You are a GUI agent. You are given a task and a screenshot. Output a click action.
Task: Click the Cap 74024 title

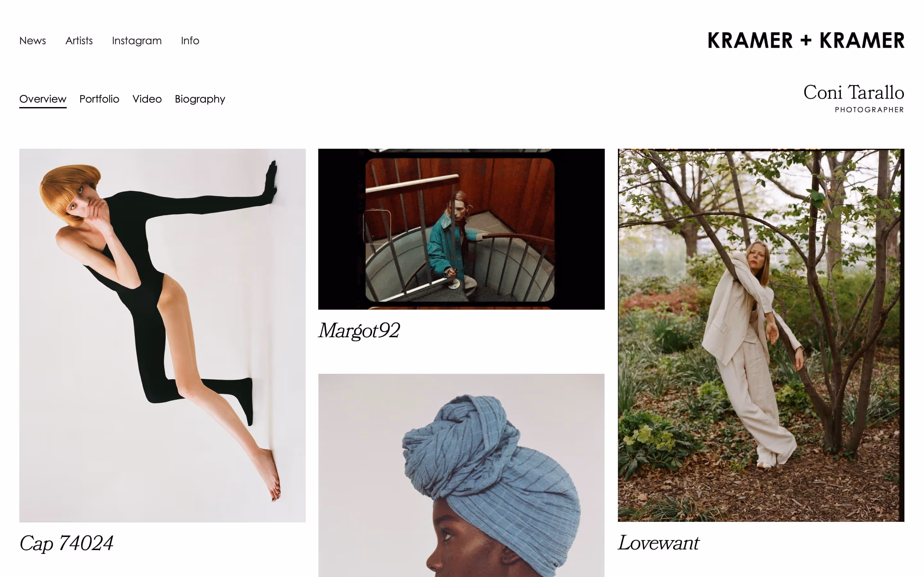coord(66,543)
